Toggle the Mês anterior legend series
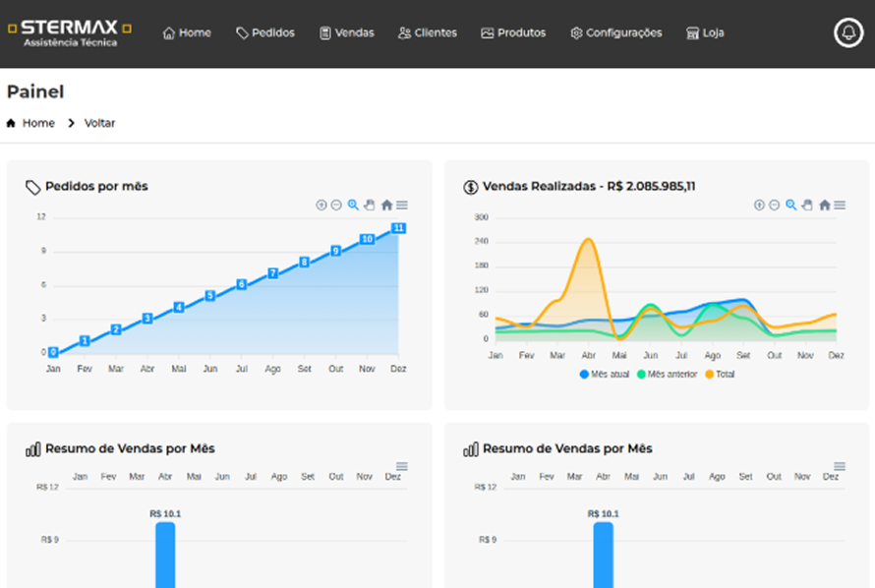 (x=668, y=374)
